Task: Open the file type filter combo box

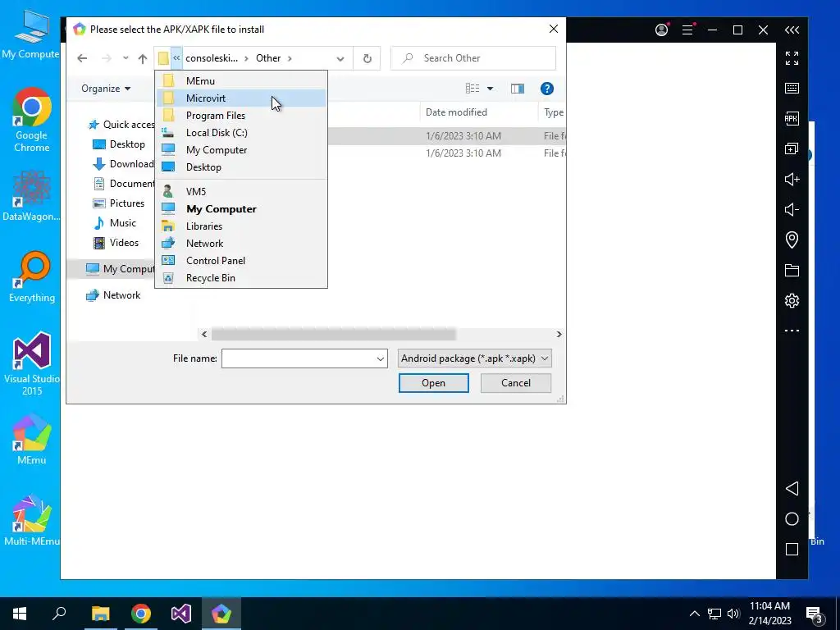Action: (475, 358)
